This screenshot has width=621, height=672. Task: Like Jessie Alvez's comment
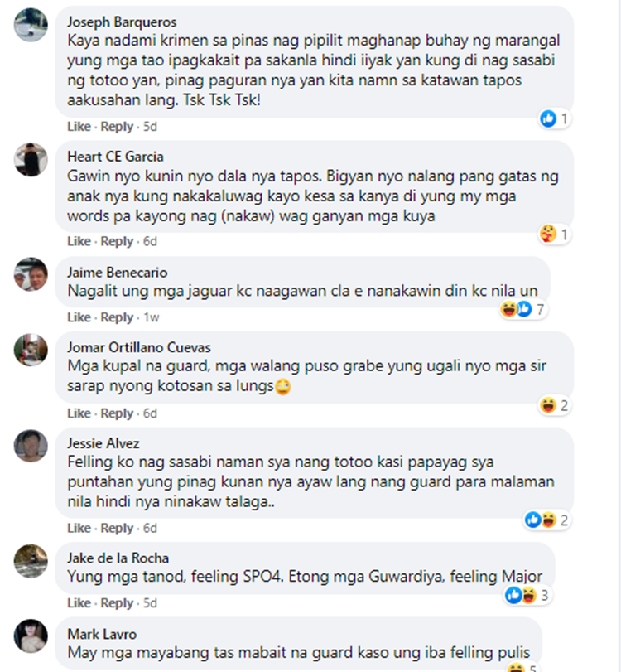(x=79, y=528)
